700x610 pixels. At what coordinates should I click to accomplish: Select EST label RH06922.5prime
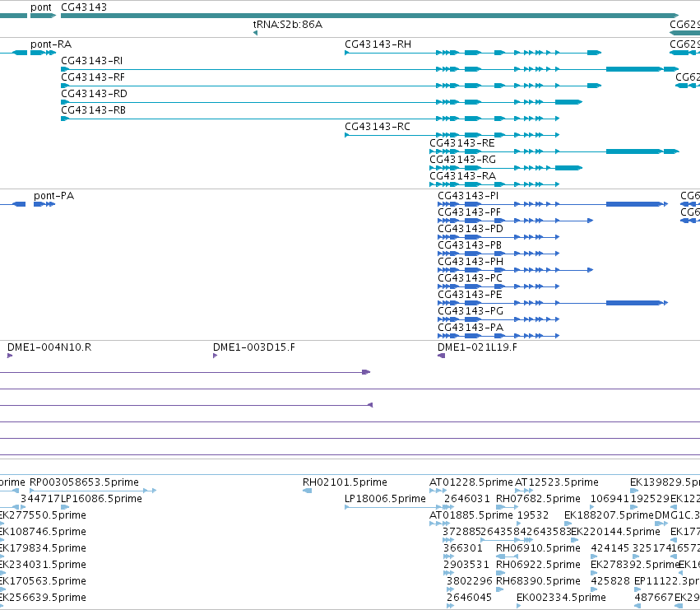(x=538, y=566)
